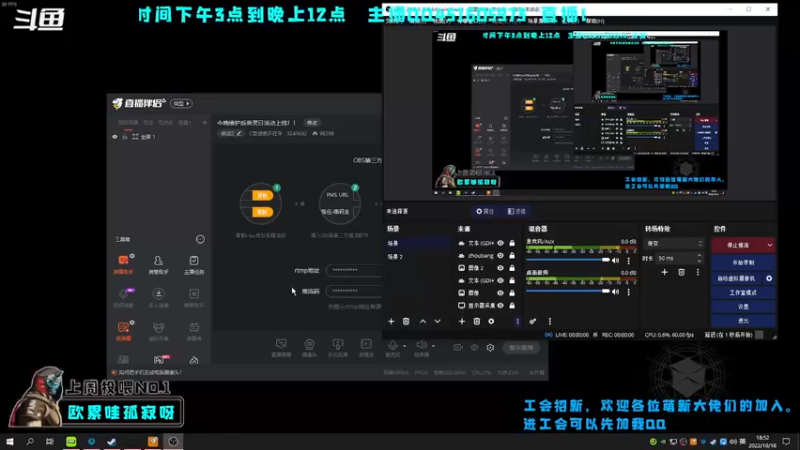
Task: Click the 开始录制 button
Action: 743,262
